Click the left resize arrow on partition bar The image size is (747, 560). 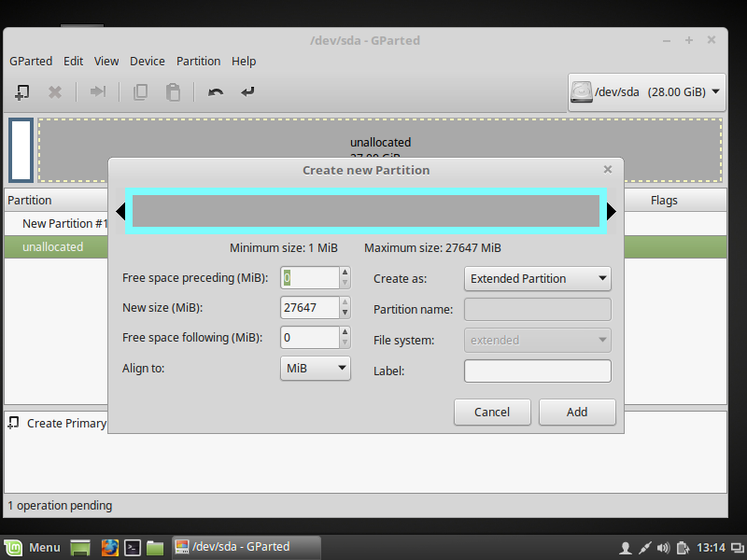(x=120, y=212)
